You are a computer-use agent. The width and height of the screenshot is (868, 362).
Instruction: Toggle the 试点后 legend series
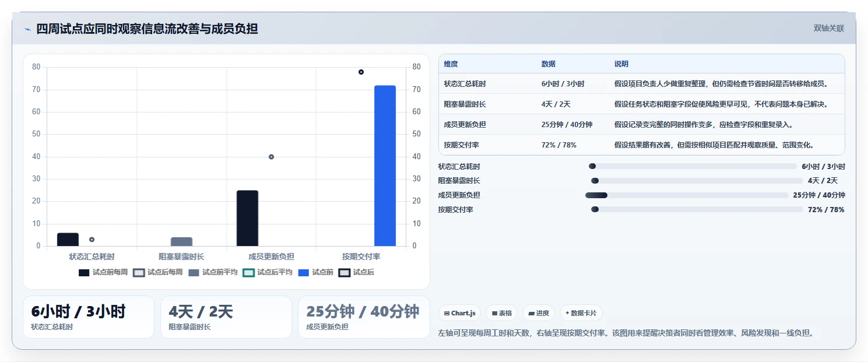pyautogui.click(x=357, y=272)
